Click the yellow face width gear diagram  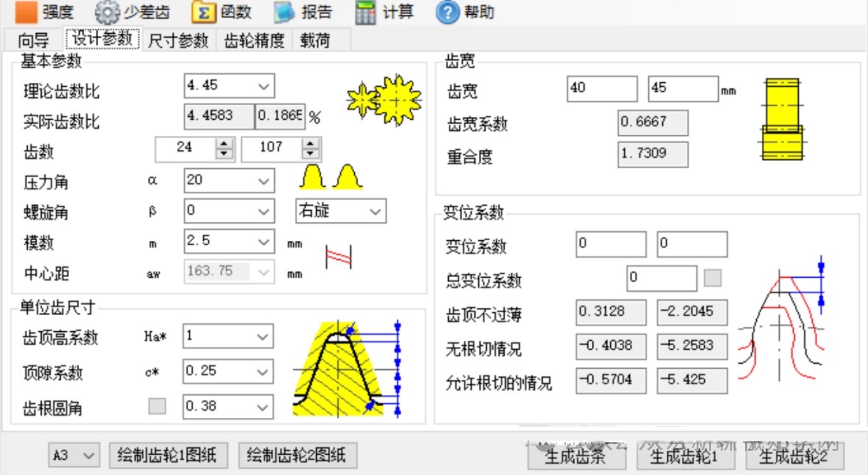click(x=783, y=119)
